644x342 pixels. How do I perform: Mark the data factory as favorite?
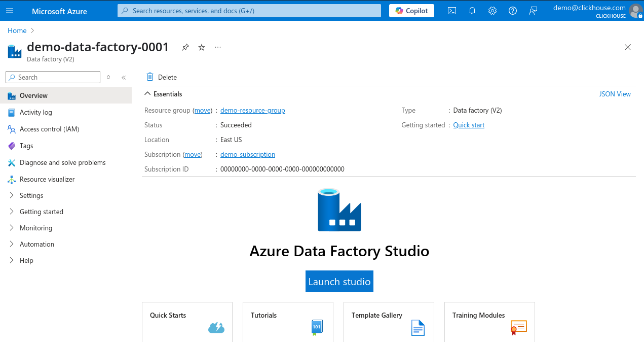pos(201,47)
